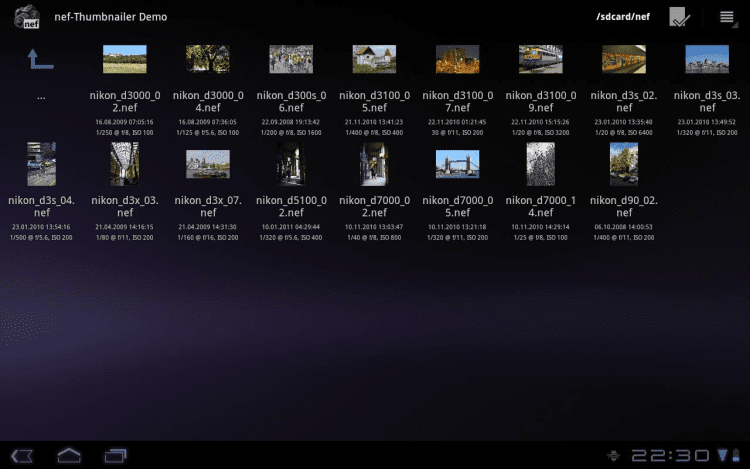Click the "..." parent folder label
750x469 pixels.
tap(42, 97)
